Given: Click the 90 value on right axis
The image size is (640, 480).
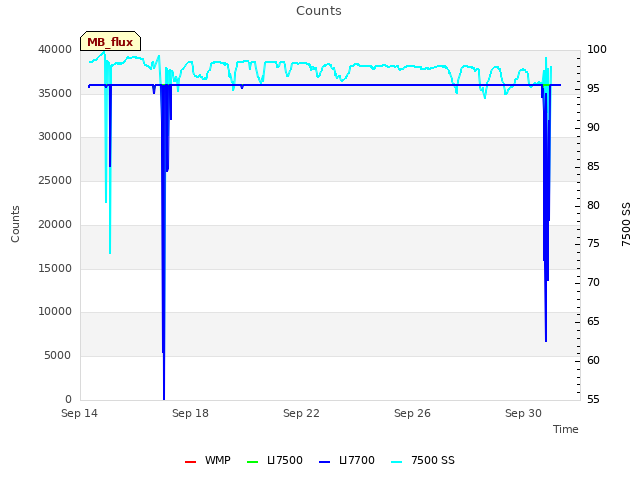Looking at the screenshot, I should coord(593,127).
